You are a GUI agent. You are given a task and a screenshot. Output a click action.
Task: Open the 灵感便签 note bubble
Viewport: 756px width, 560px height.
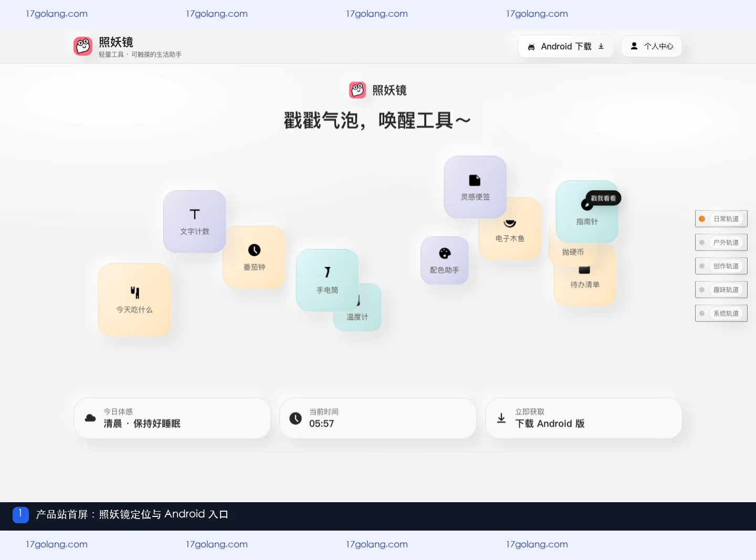click(475, 187)
